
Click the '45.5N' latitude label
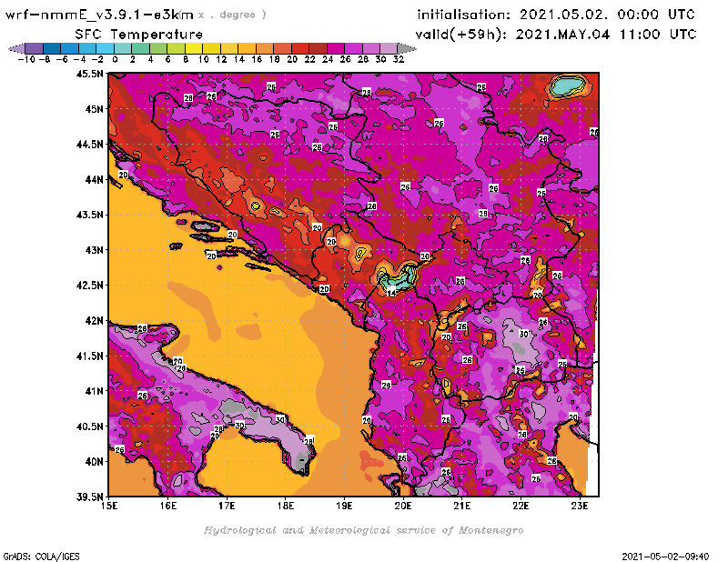89,74
